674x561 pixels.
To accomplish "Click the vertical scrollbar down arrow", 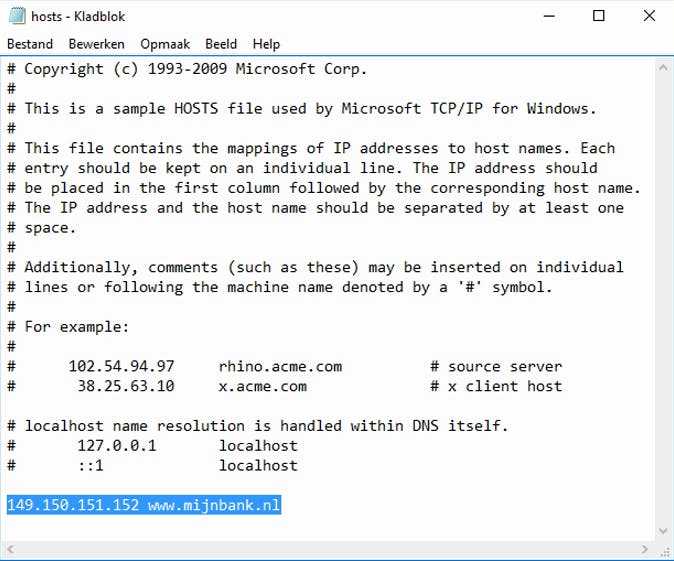I will tap(664, 531).
